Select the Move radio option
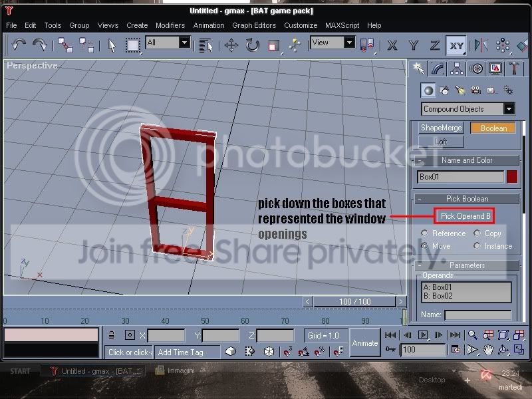 pyautogui.click(x=424, y=245)
